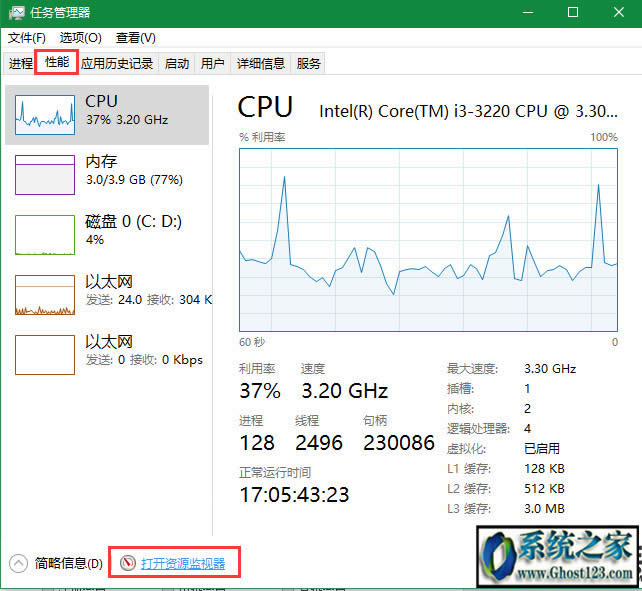This screenshot has width=642, height=591.
Task: Switch to the 应用历史记录 tab
Action: [x=117, y=63]
